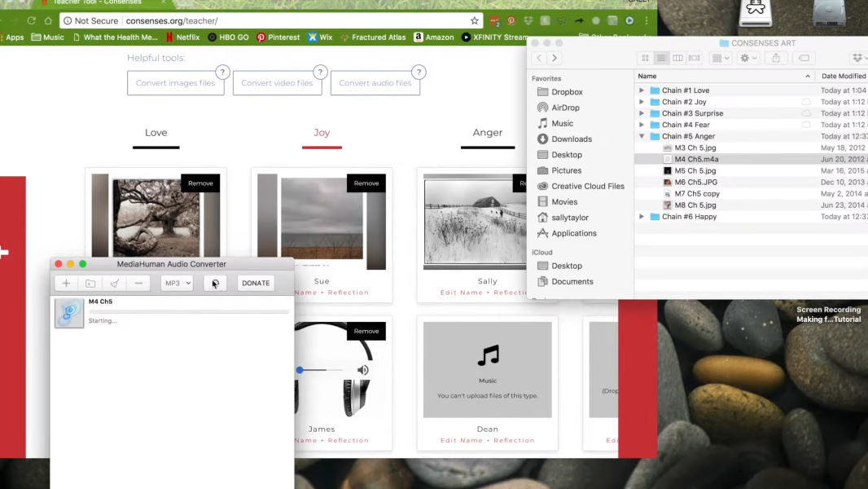The width and height of the screenshot is (868, 489).
Task: Click the DONATE button
Action: pyautogui.click(x=256, y=283)
